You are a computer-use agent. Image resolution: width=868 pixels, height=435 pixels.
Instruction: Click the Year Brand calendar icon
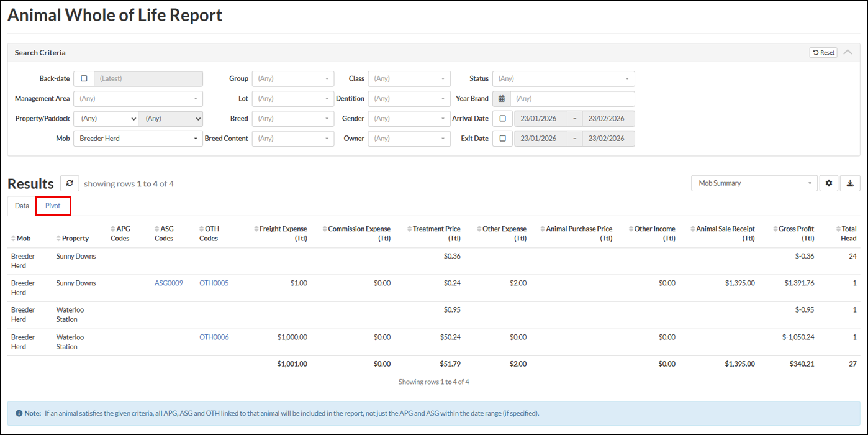pyautogui.click(x=502, y=99)
